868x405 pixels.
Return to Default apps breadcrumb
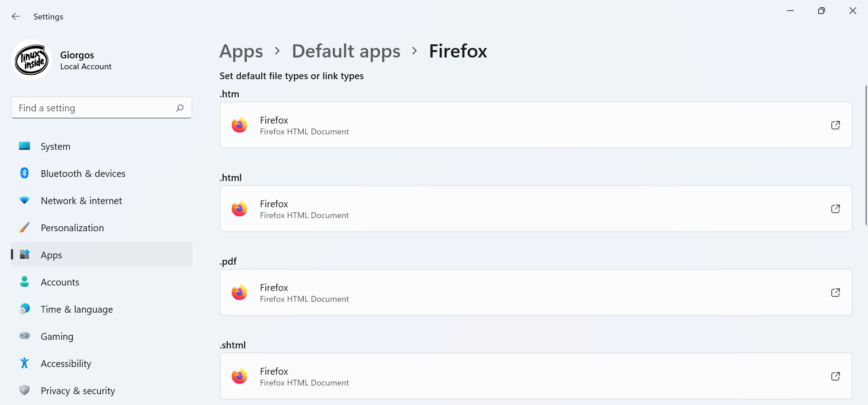[346, 52]
